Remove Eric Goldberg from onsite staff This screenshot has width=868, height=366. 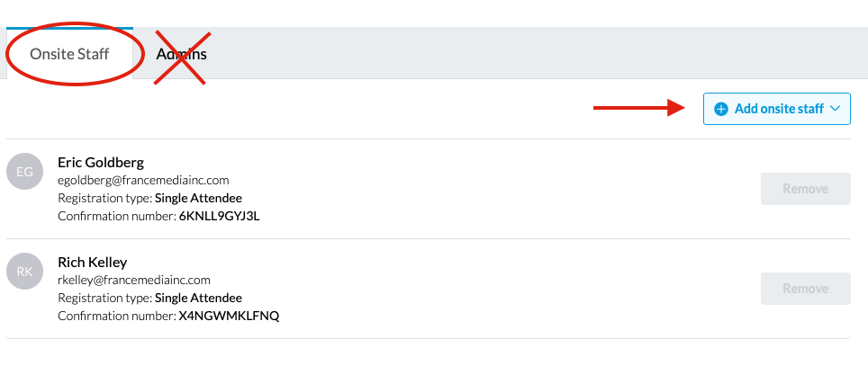[x=806, y=189]
